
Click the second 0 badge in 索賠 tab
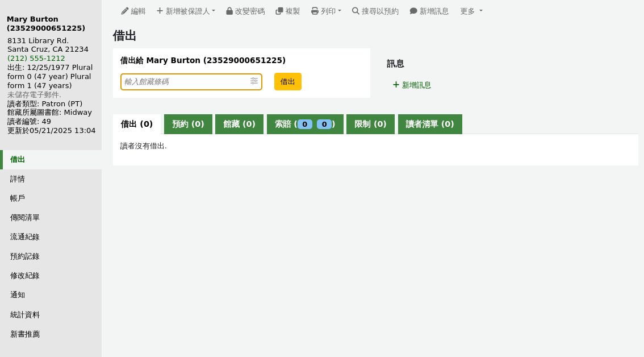pyautogui.click(x=324, y=124)
